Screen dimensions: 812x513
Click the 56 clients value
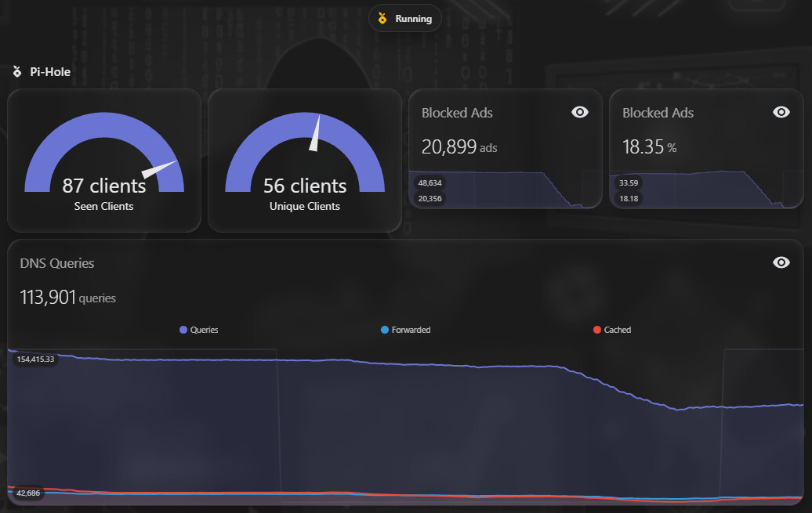click(x=304, y=186)
